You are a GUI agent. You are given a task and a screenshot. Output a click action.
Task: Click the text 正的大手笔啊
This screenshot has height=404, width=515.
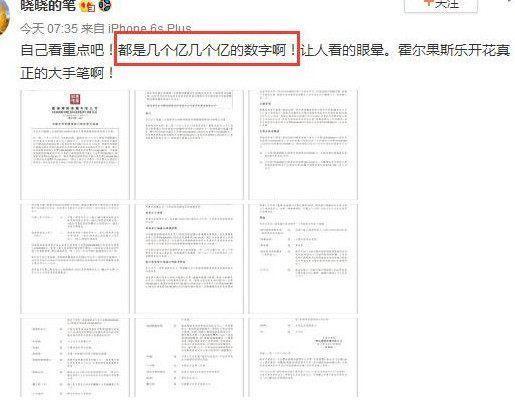(62, 73)
